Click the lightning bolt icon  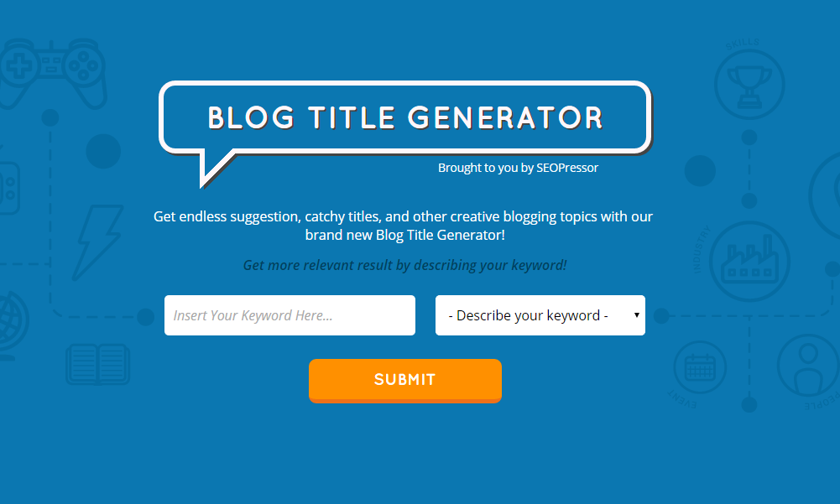98,242
